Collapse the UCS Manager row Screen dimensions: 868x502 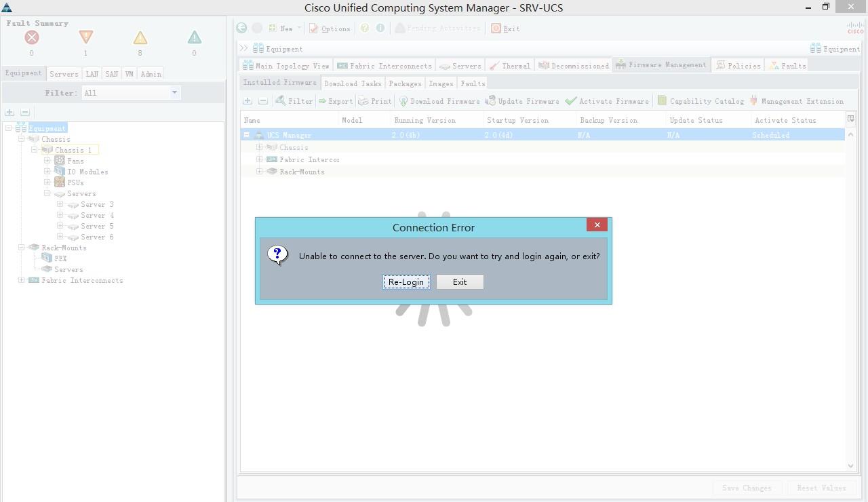(x=247, y=135)
